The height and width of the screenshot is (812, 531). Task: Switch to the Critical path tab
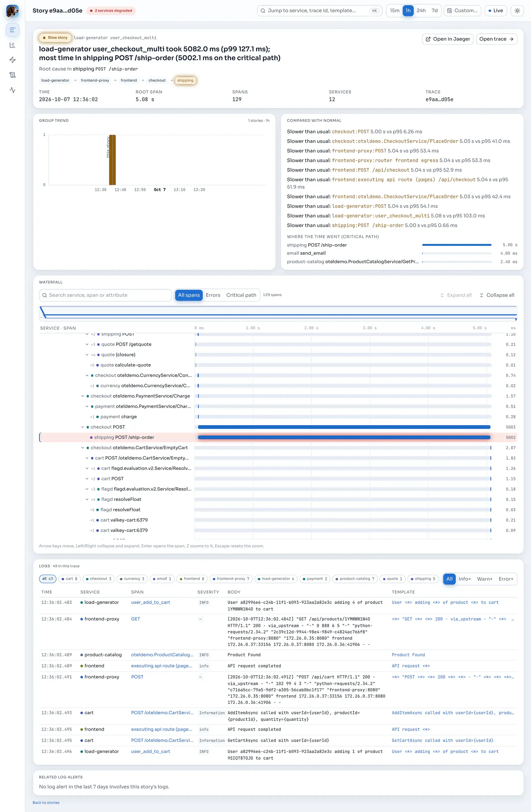(241, 295)
